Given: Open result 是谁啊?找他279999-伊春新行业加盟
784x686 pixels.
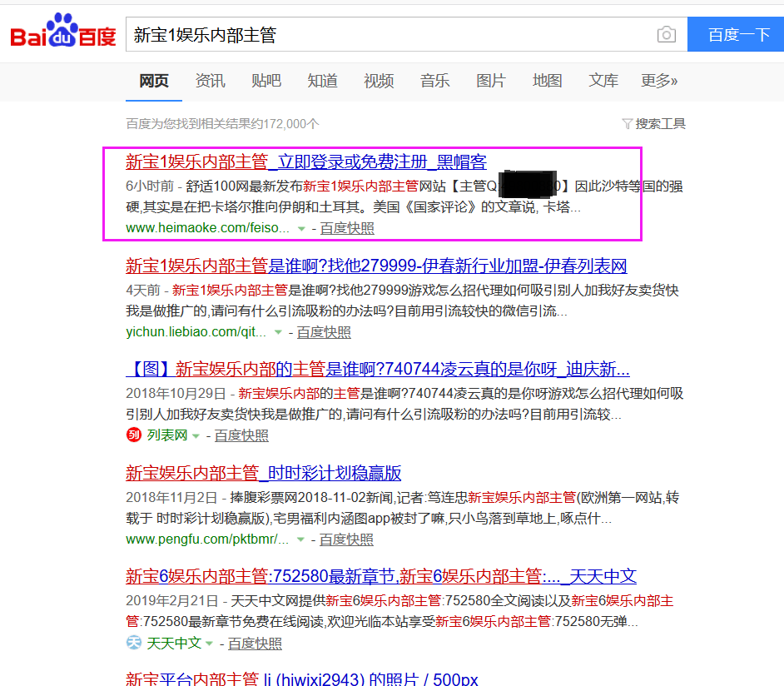Looking at the screenshot, I should pos(376,266).
